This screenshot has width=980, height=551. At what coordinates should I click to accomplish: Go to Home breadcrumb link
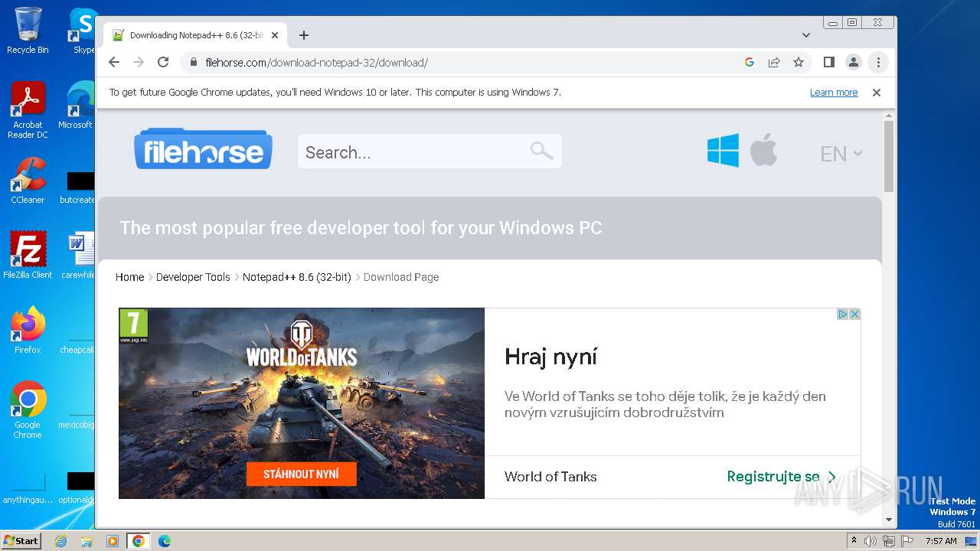[x=129, y=277]
